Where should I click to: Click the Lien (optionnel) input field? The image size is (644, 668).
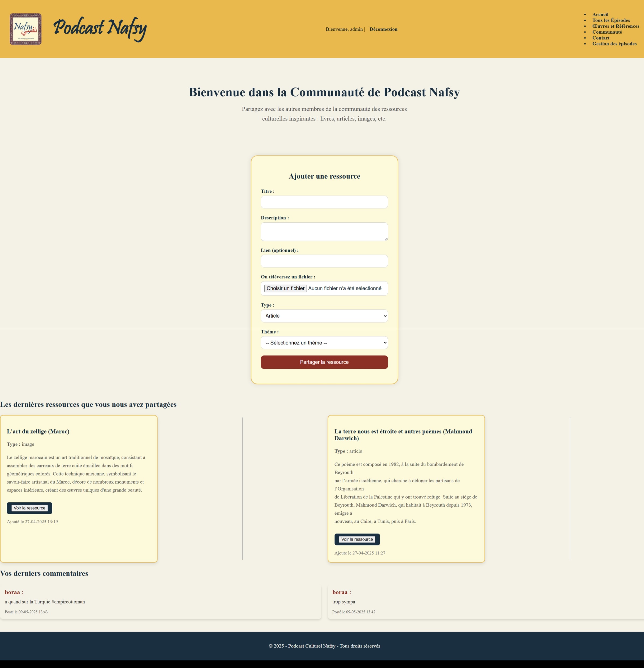[324, 261]
